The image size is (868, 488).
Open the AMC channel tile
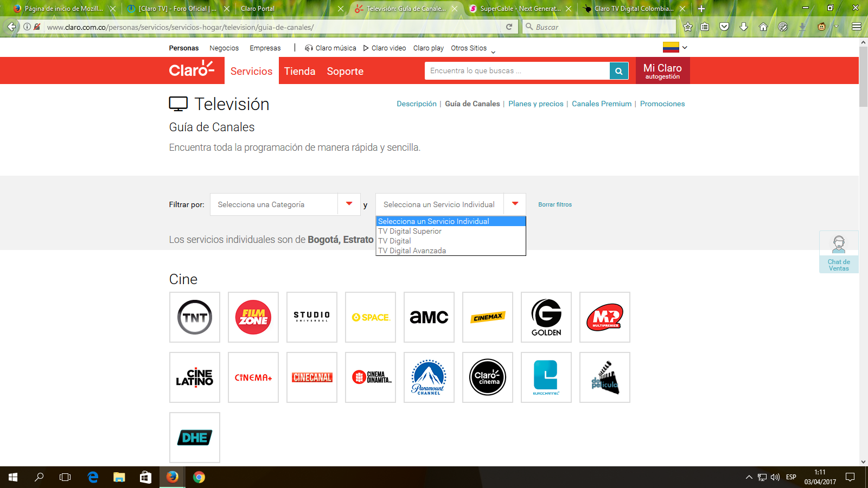pos(429,317)
